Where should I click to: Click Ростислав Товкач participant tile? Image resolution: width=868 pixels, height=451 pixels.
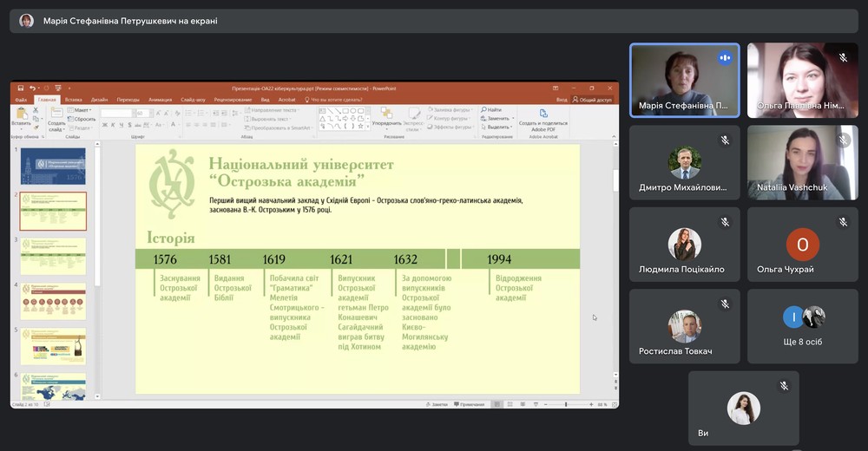point(684,326)
